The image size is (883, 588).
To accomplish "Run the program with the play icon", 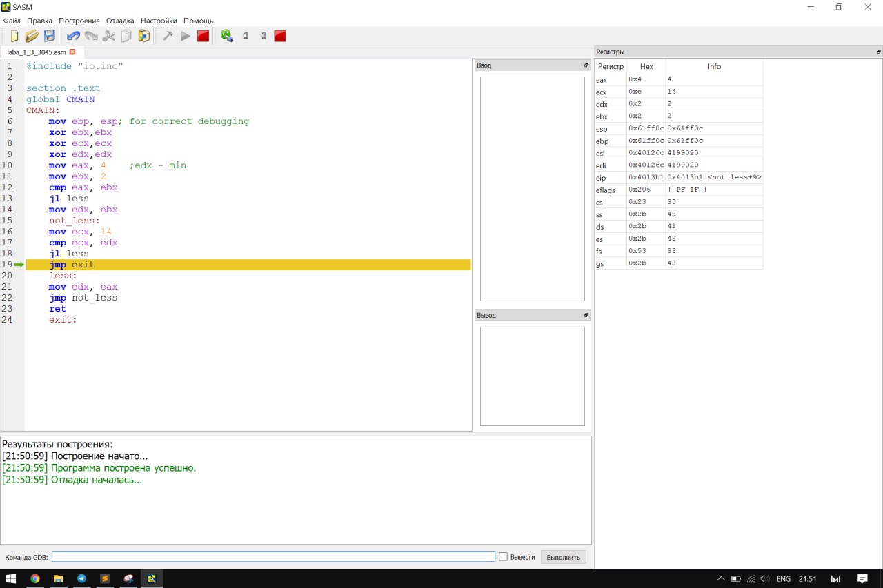I will [x=185, y=36].
